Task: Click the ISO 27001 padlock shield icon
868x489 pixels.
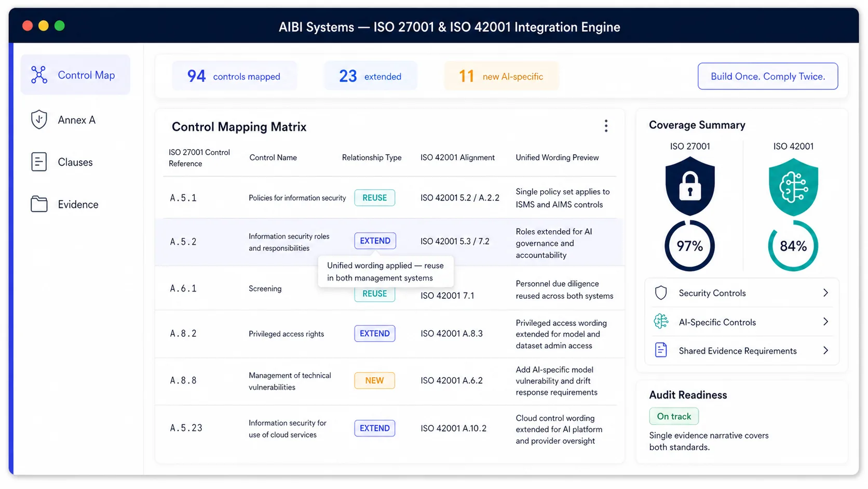Action: click(690, 187)
